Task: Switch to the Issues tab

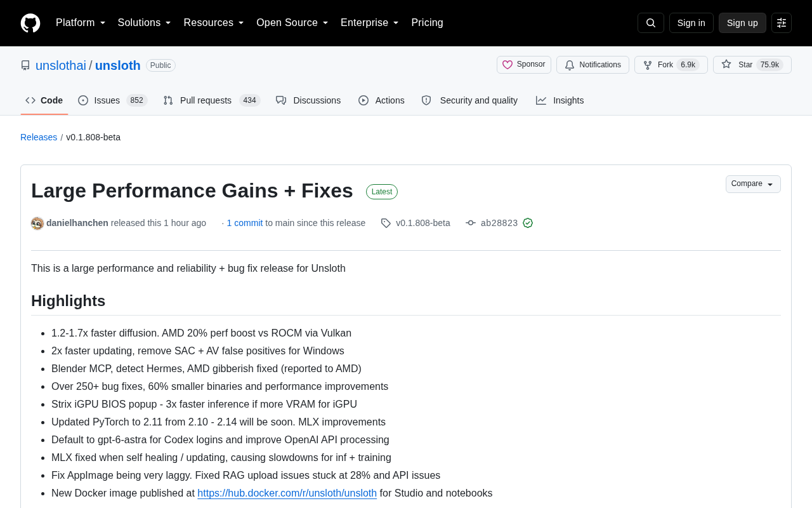Action: pyautogui.click(x=113, y=100)
